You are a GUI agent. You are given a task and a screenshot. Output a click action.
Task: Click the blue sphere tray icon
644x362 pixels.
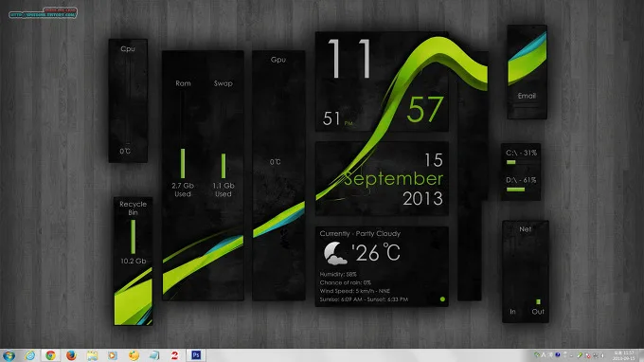(x=557, y=354)
